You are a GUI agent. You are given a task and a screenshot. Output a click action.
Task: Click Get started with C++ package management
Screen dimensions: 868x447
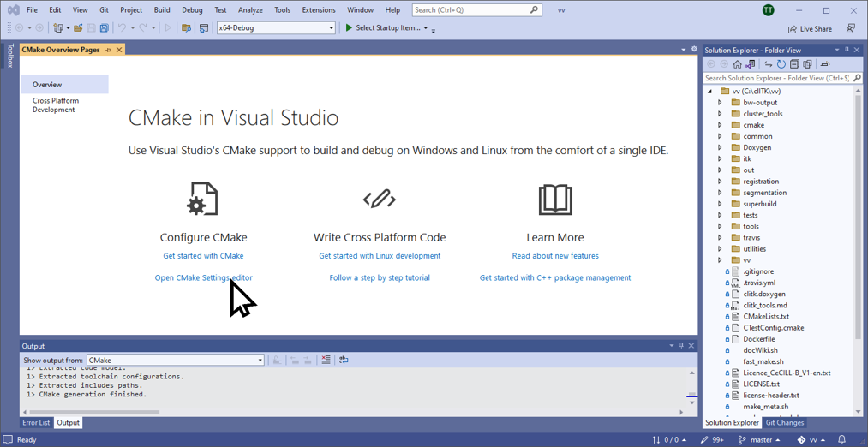click(555, 277)
